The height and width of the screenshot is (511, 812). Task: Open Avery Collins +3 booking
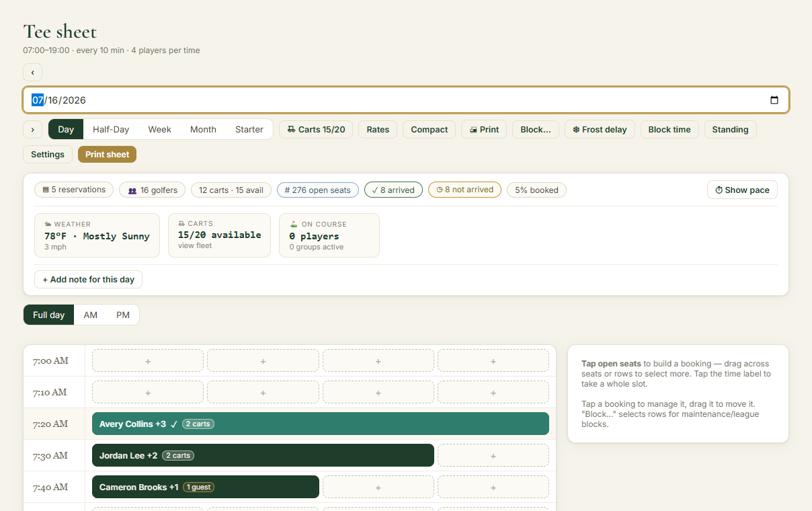click(321, 424)
